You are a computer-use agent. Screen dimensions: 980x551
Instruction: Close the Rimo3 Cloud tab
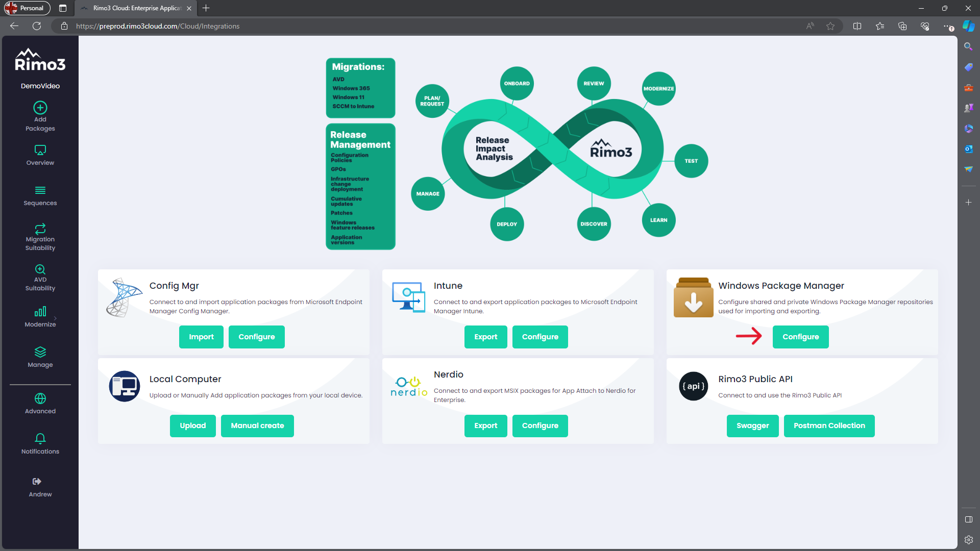click(189, 8)
